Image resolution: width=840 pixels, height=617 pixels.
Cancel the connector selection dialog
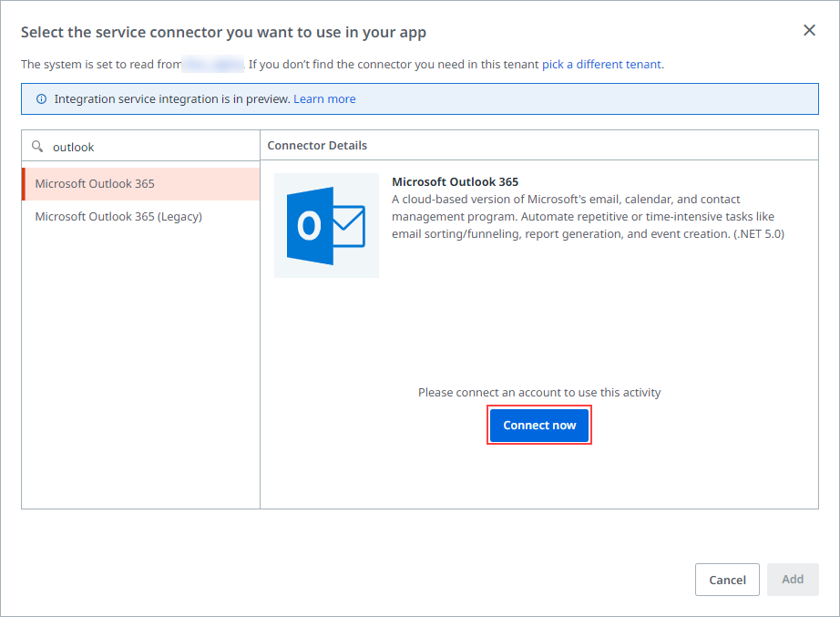click(x=727, y=580)
